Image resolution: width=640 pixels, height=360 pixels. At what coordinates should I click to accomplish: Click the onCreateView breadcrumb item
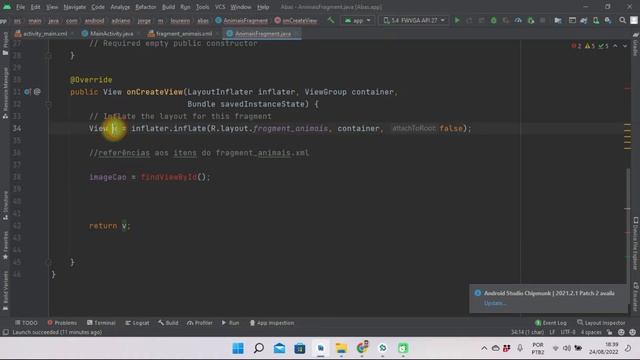[296, 20]
